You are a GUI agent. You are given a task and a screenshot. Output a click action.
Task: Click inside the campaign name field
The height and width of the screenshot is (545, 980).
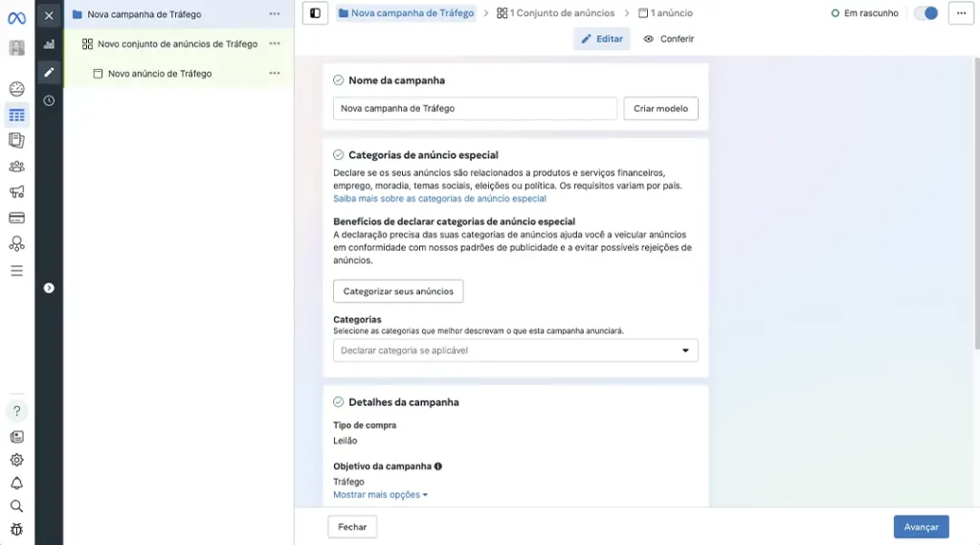coord(475,108)
